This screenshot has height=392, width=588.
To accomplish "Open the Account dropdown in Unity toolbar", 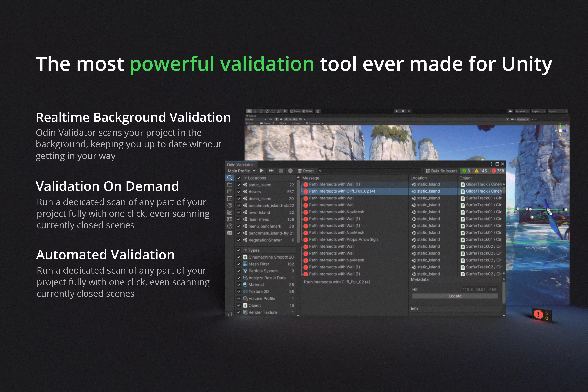I will point(522,111).
